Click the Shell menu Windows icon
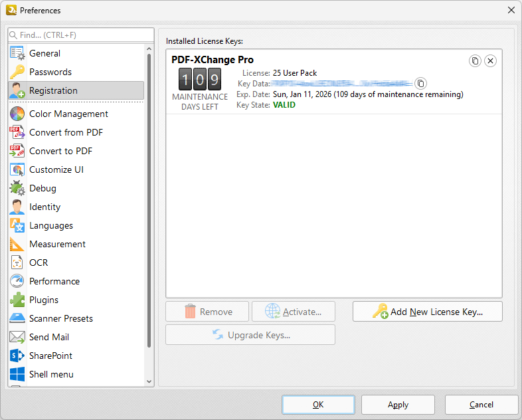 coord(17,374)
